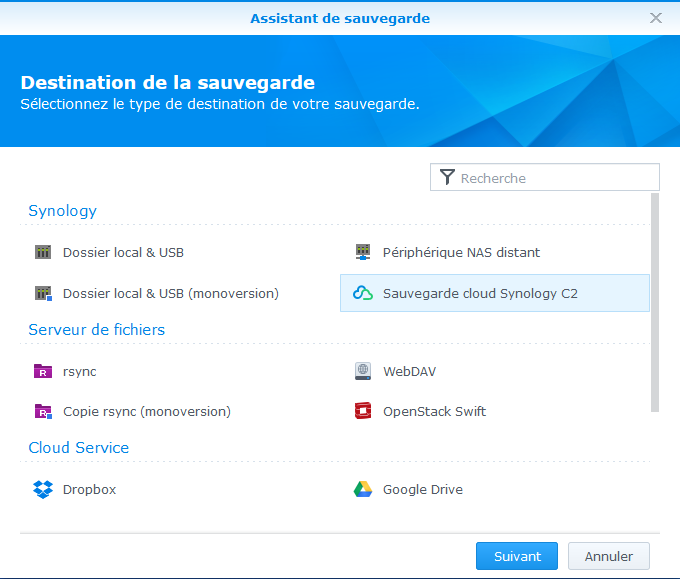
Task: Click the Dossier local & USB (monoversion) icon
Action: (x=43, y=294)
